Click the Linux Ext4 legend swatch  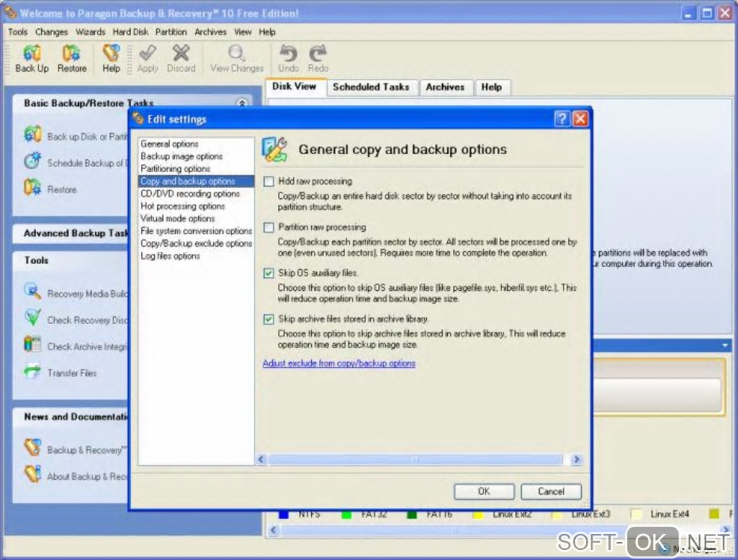[636, 514]
